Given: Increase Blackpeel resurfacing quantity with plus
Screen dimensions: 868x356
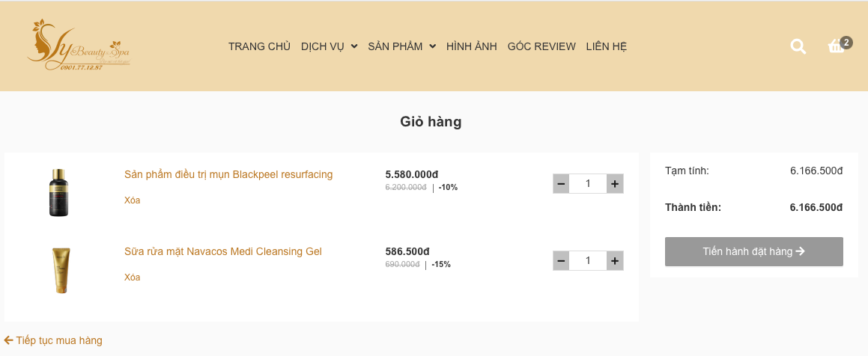Looking at the screenshot, I should [614, 183].
